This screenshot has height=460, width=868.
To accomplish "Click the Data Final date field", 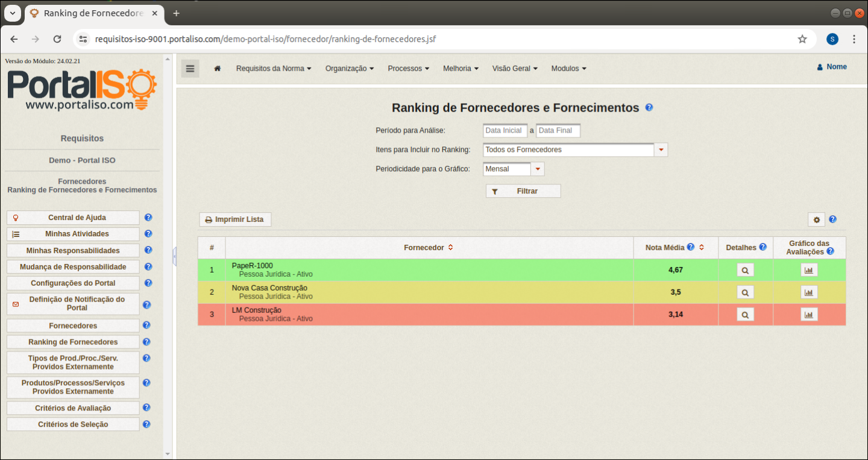I will [558, 130].
